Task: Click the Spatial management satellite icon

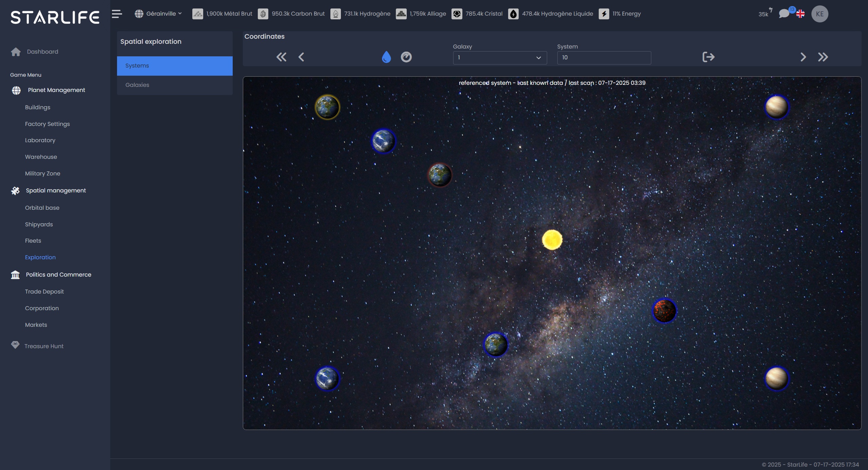Action: (x=15, y=191)
